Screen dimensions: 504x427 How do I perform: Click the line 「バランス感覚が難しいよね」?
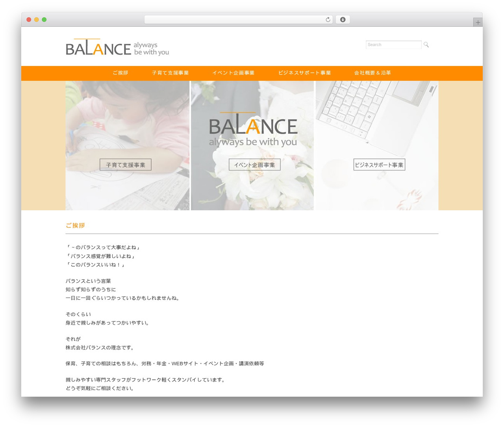[x=101, y=256]
